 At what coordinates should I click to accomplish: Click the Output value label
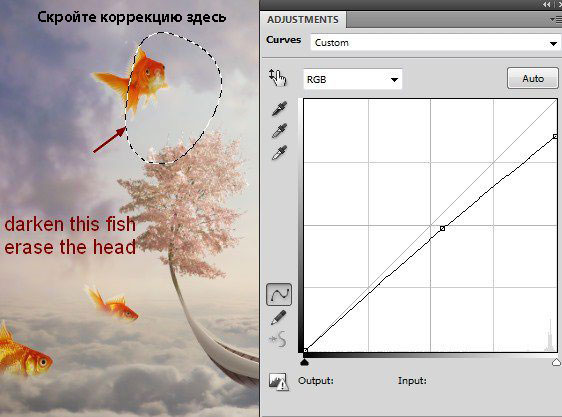click(x=316, y=380)
